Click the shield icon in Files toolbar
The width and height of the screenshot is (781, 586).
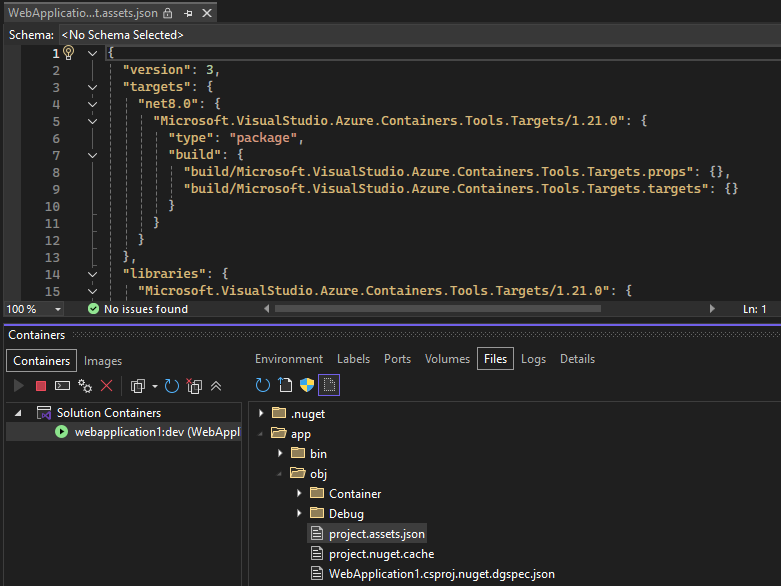point(307,385)
